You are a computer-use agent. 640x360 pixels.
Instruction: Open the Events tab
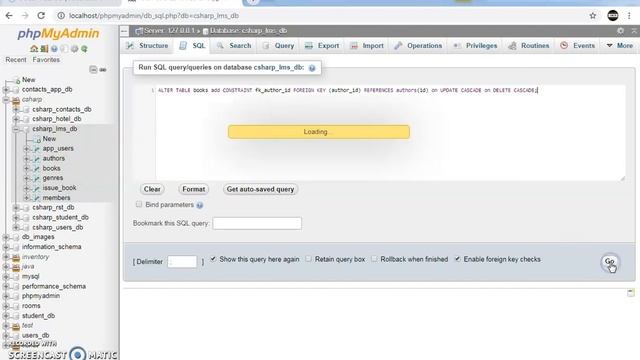coord(578,45)
